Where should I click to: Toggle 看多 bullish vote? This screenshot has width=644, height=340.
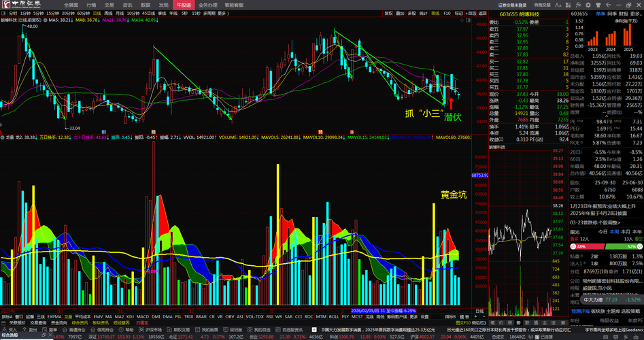tap(573, 239)
